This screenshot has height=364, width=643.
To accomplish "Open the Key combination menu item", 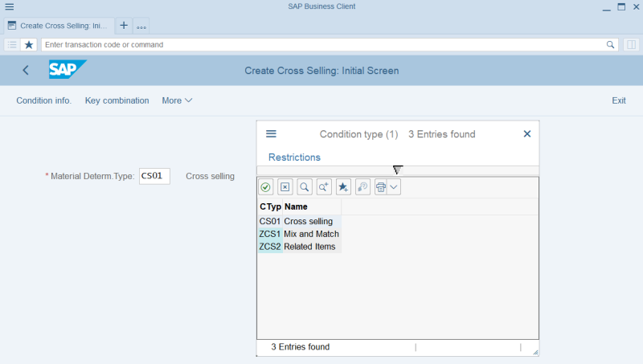I will [x=117, y=100].
